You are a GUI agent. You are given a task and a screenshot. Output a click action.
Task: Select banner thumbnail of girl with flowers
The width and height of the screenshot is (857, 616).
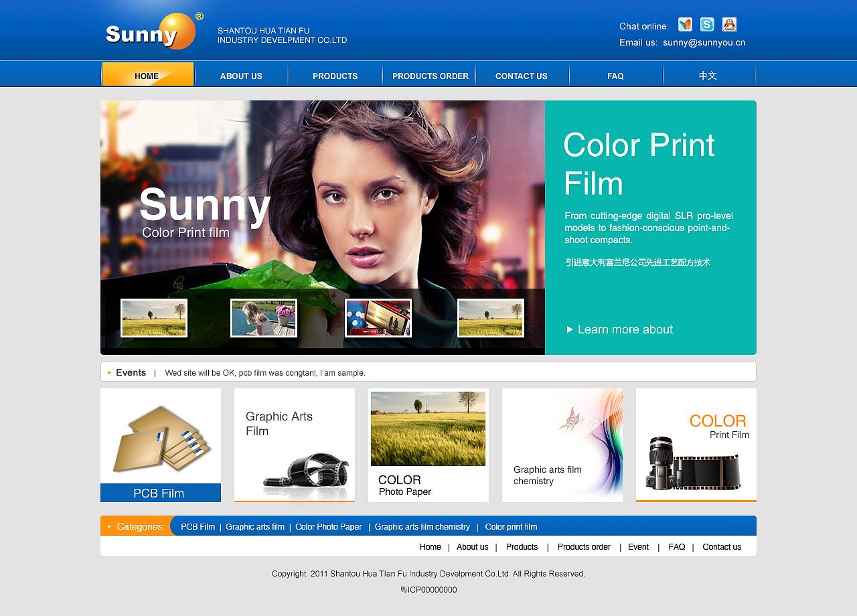pos(264,318)
